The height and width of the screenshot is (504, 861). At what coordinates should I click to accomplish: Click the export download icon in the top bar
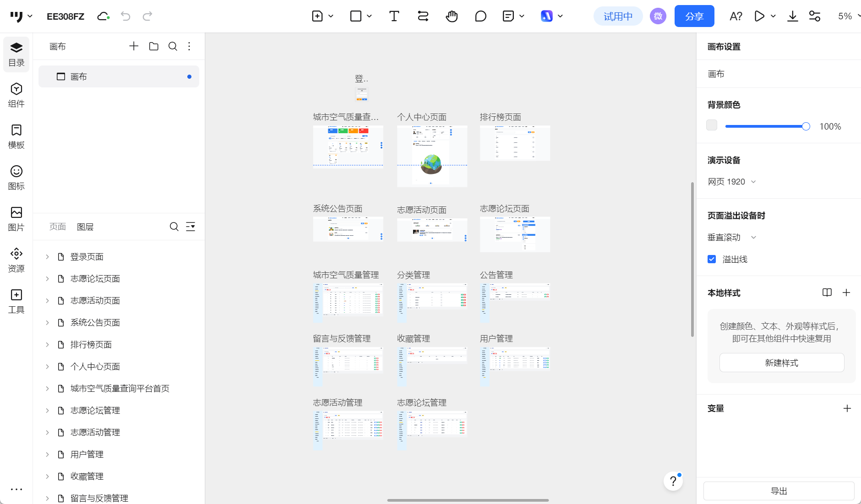(792, 16)
